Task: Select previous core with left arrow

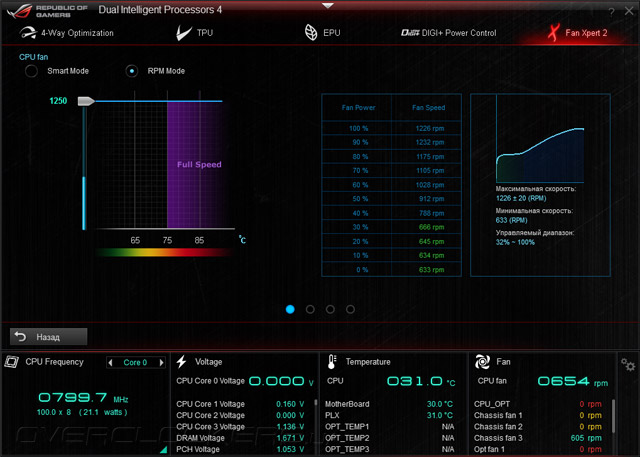Action: click(110, 362)
